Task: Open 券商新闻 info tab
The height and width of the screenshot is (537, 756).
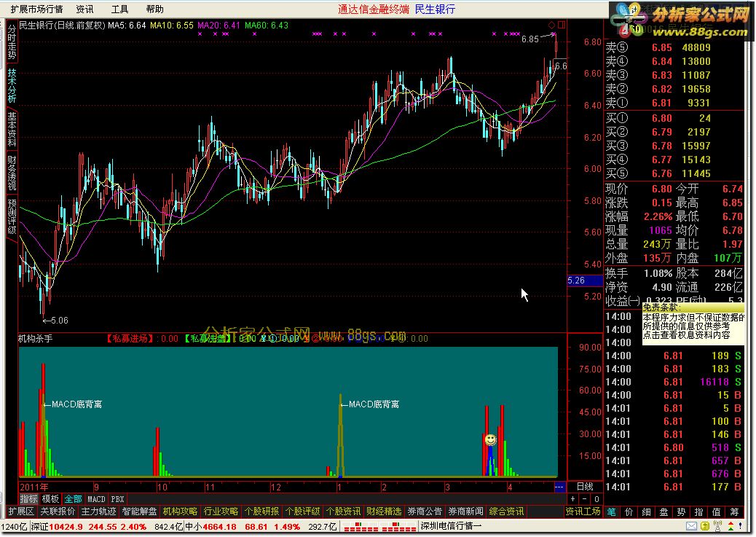Action: [x=465, y=511]
